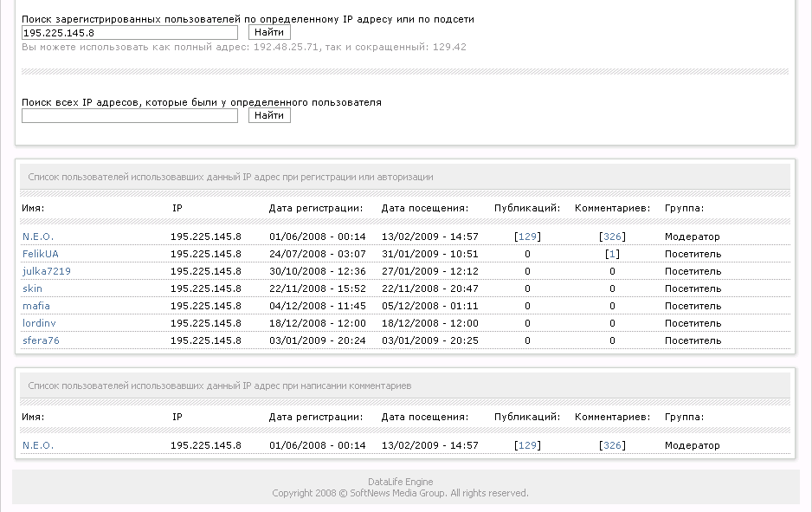812x512 pixels.
Task: Click Публикаций header in registration list
Action: (x=527, y=208)
